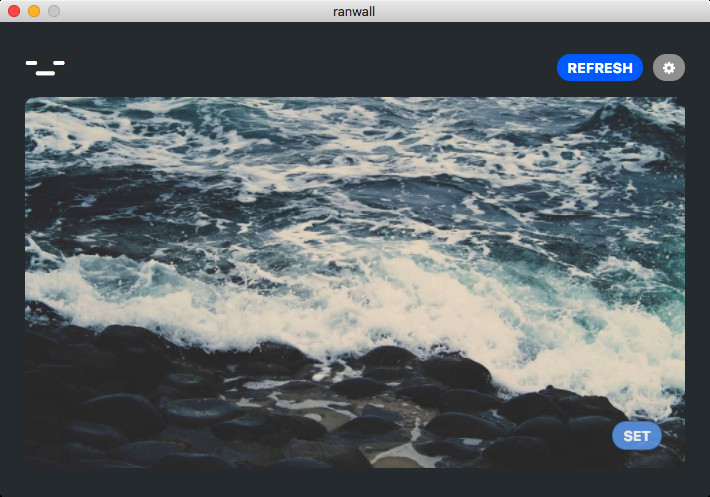Click the REFRESH button
The width and height of the screenshot is (710, 497).
(600, 68)
